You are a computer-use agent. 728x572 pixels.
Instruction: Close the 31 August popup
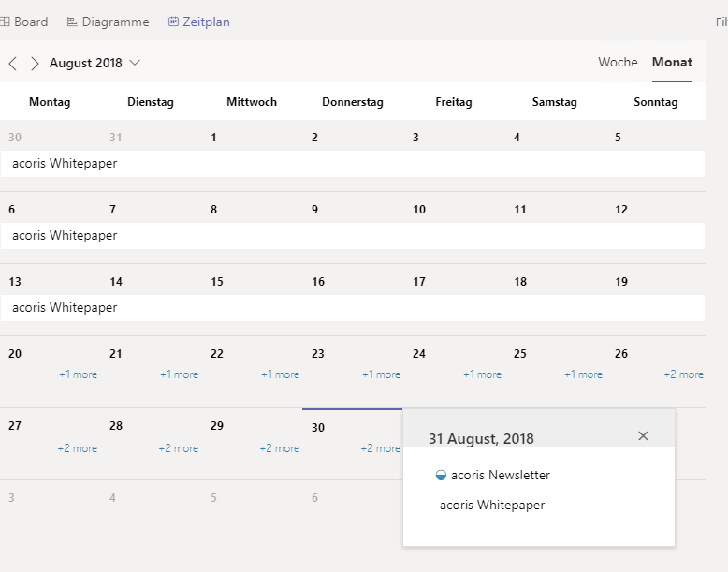tap(643, 435)
